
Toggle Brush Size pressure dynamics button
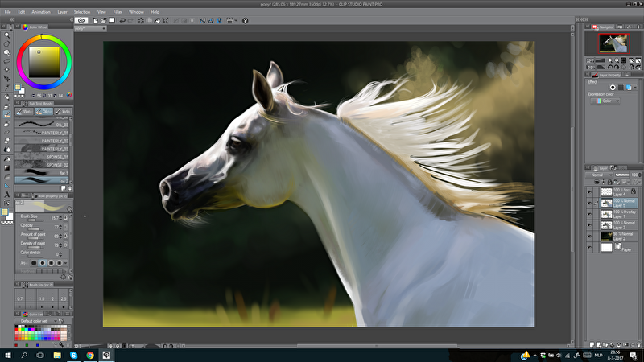point(66,217)
